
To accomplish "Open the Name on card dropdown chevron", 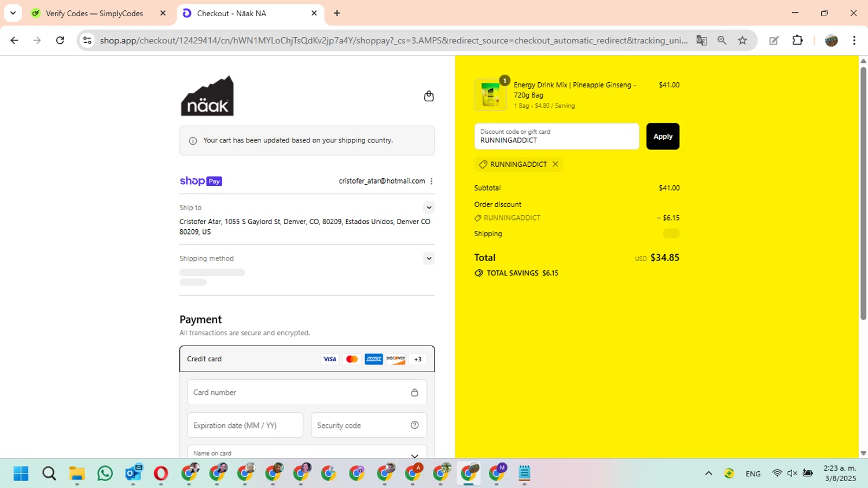I will pyautogui.click(x=414, y=456).
